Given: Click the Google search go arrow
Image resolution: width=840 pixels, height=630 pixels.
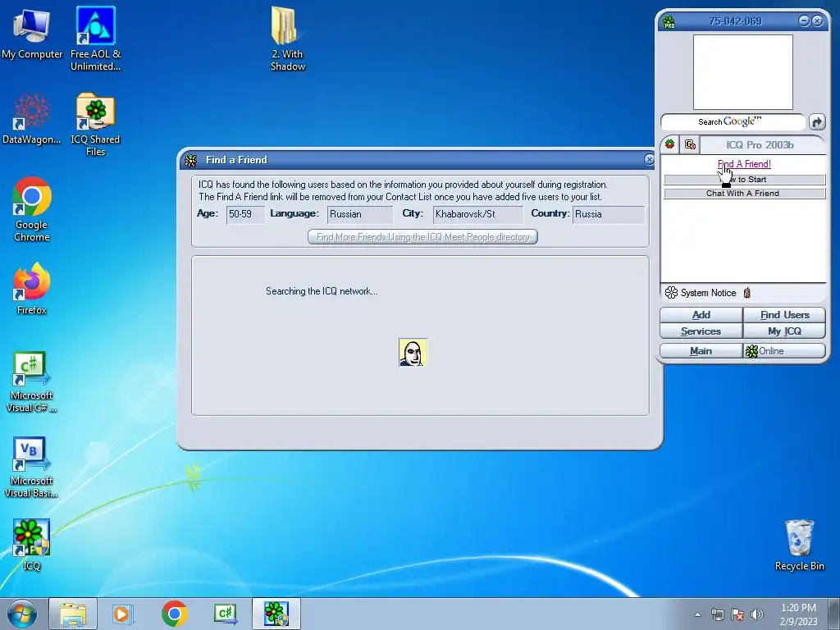Looking at the screenshot, I should click(x=817, y=122).
